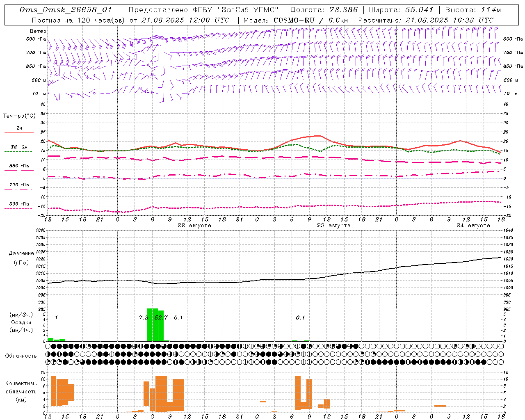The image size is (525, 420).
Task: Click the Широта: 55.041 value
Action: pos(401,10)
